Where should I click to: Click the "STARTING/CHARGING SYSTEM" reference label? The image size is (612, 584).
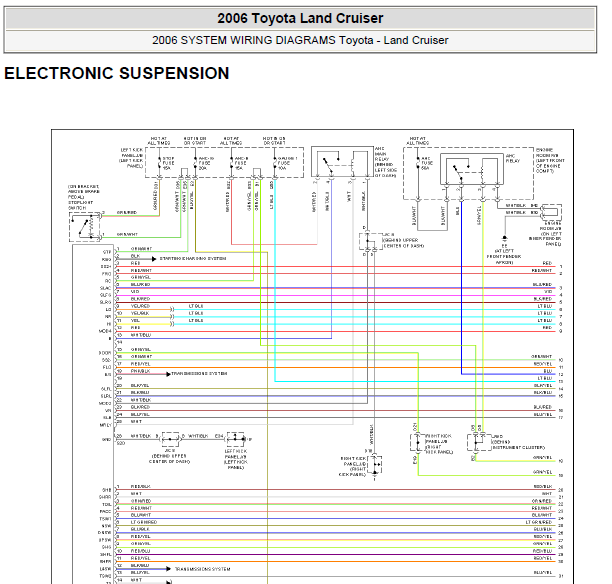[x=193, y=258]
